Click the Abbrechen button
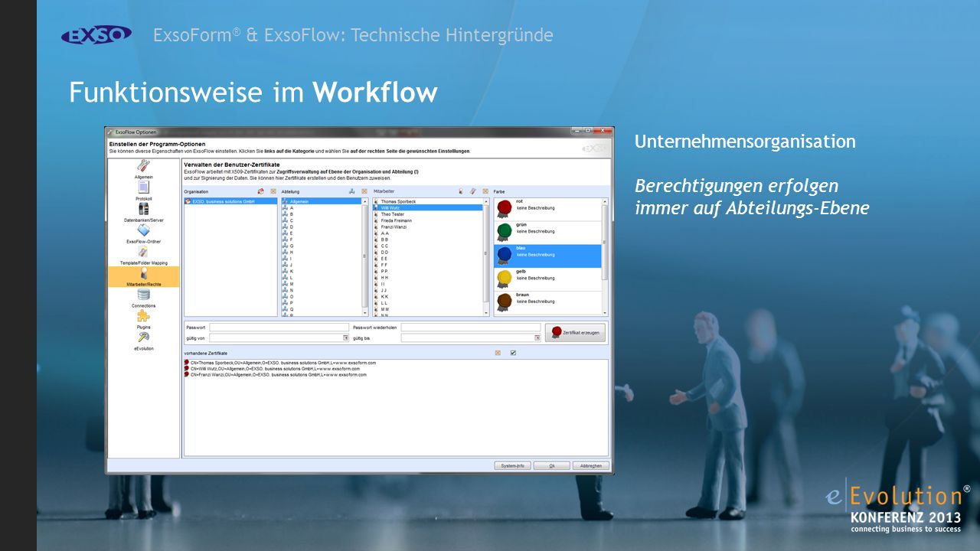 pos(591,465)
